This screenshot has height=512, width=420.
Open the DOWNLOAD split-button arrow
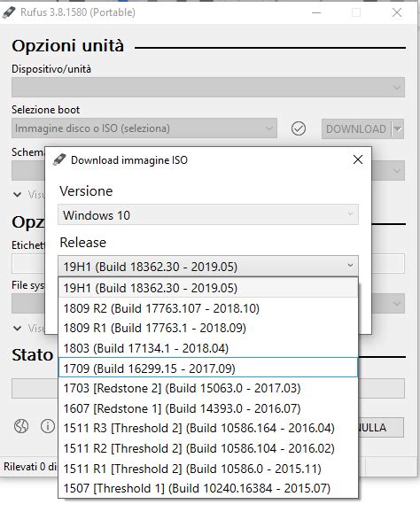click(x=398, y=129)
